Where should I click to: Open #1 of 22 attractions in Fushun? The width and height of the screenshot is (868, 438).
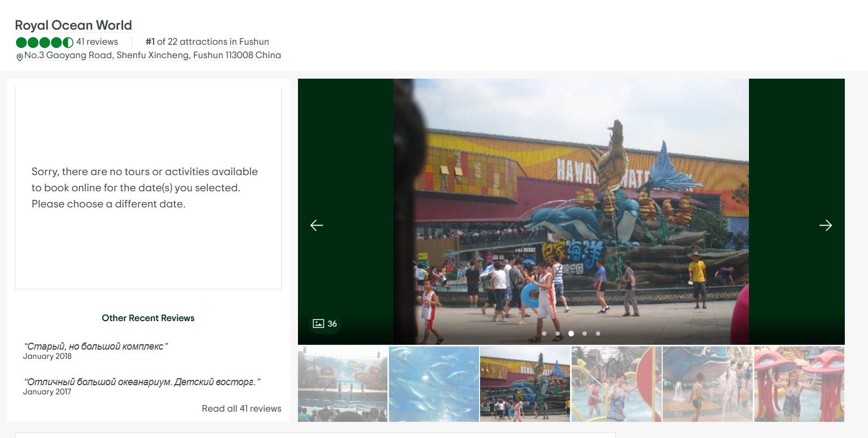point(207,41)
